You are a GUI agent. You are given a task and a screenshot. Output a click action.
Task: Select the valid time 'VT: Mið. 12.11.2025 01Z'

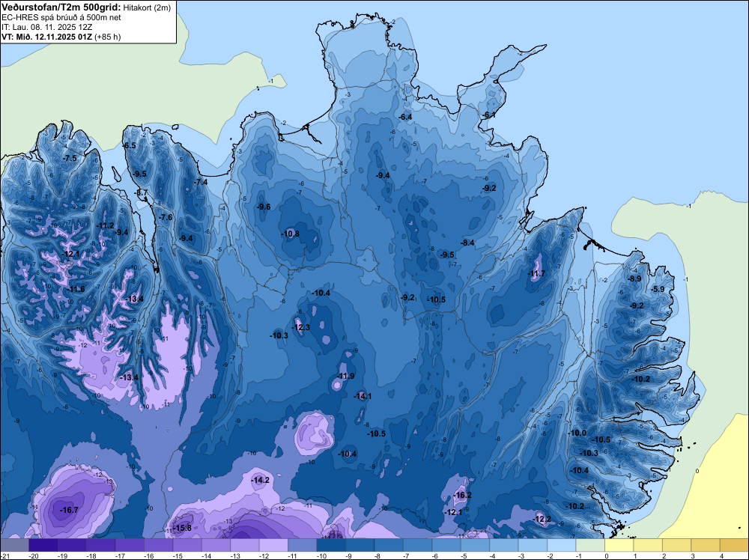(x=46, y=37)
